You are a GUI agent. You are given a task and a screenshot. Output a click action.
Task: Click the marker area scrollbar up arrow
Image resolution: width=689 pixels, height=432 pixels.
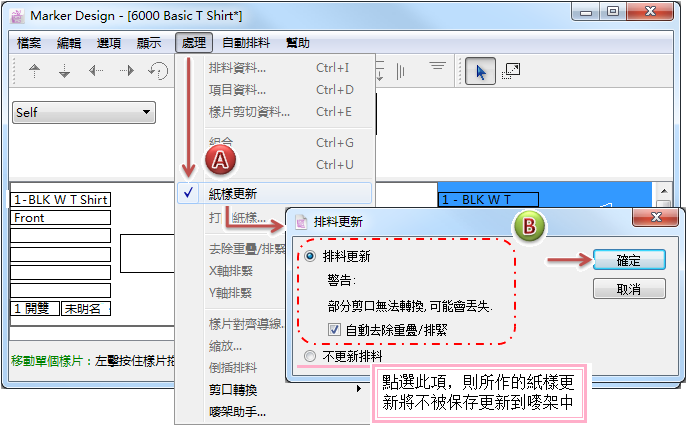point(664,191)
